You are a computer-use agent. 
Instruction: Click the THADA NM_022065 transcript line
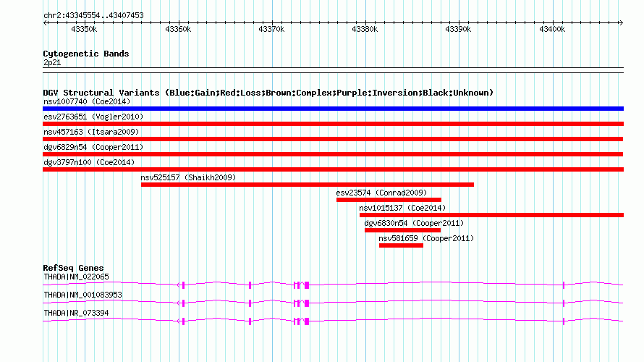pyautogui.click(x=333, y=285)
